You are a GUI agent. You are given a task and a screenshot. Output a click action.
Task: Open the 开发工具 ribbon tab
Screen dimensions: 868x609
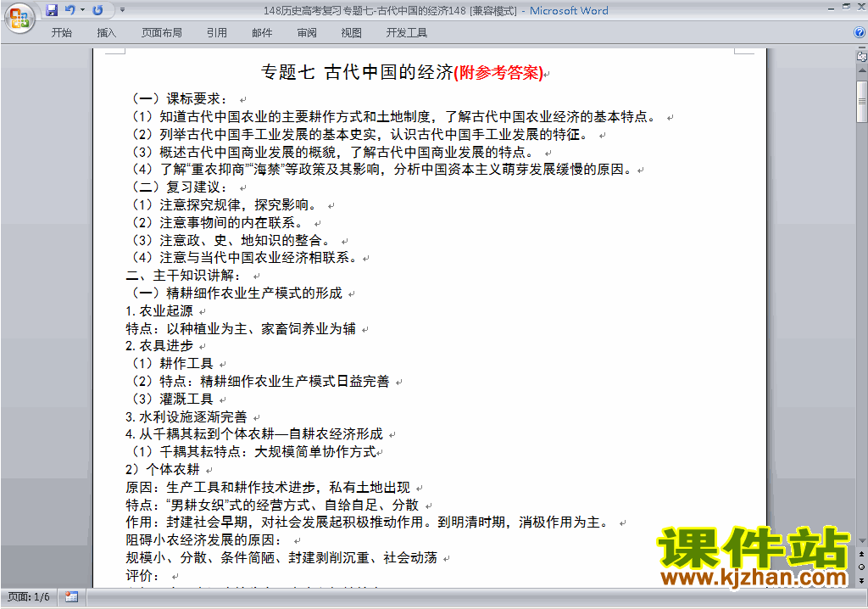click(x=407, y=33)
